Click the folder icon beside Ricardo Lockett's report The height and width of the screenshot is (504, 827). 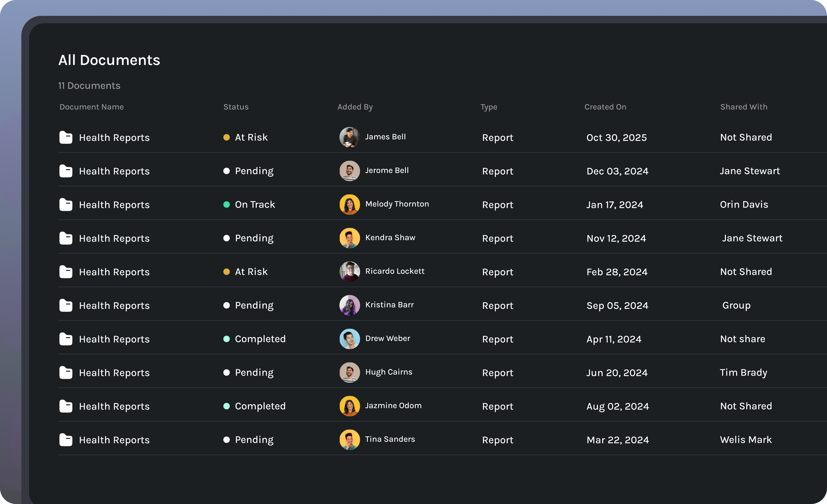click(66, 272)
